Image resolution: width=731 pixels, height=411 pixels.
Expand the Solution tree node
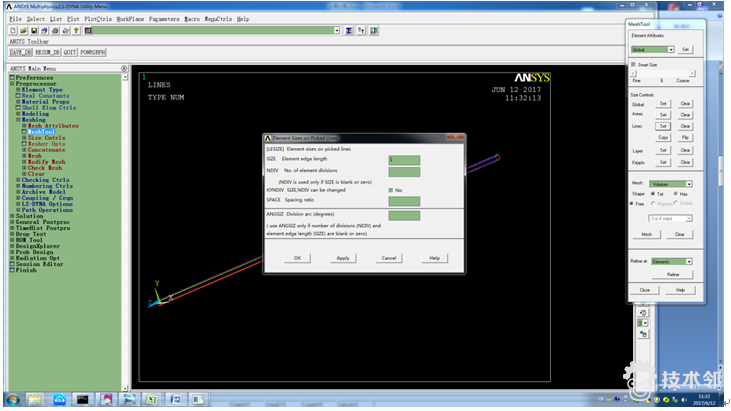(x=12, y=216)
